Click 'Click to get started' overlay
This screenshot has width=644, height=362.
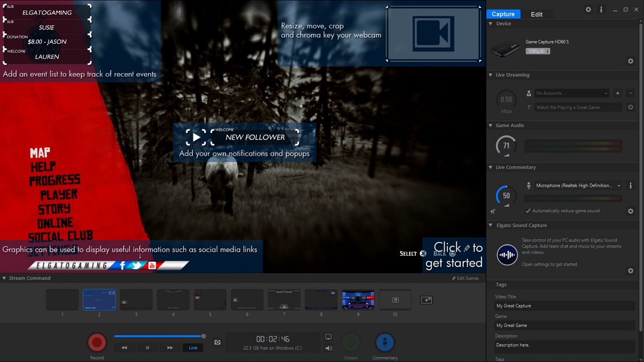click(x=454, y=255)
